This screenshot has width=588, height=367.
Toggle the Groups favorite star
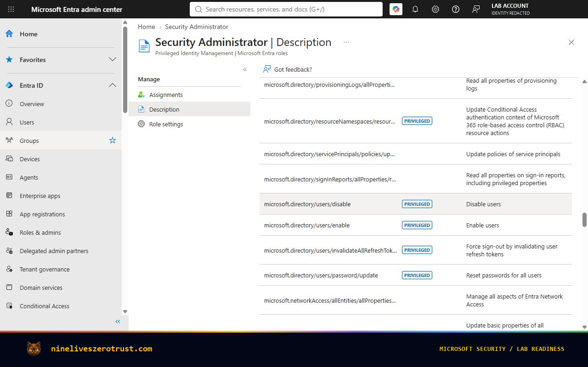(113, 141)
